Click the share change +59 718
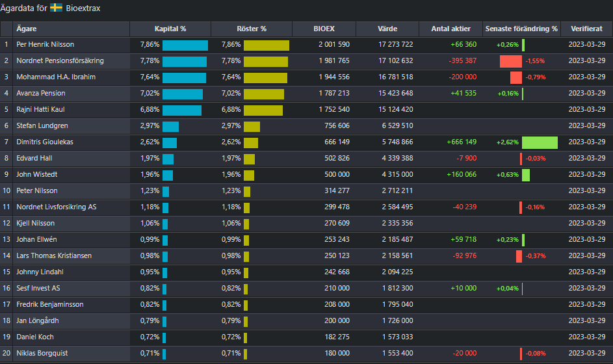The width and height of the screenshot is (613, 364). click(463, 239)
